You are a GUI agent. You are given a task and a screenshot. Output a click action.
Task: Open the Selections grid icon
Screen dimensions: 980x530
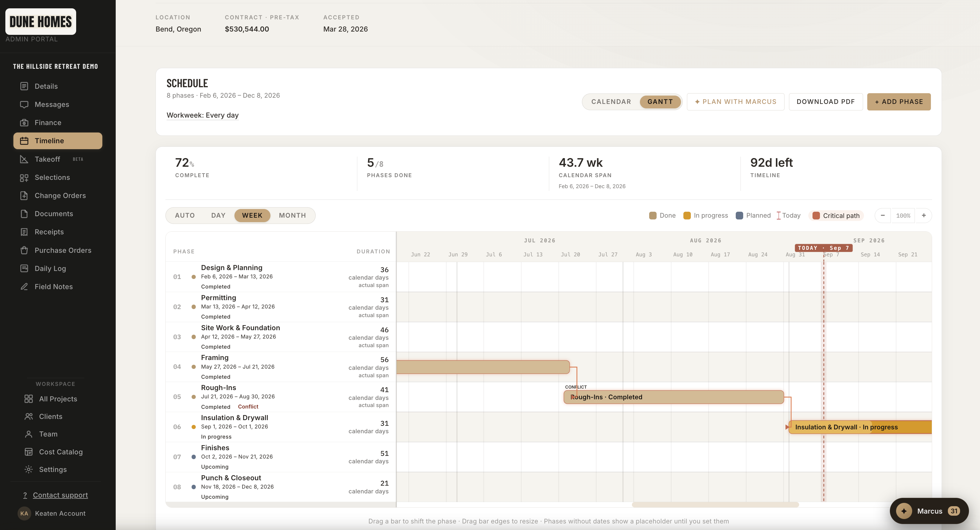24,177
